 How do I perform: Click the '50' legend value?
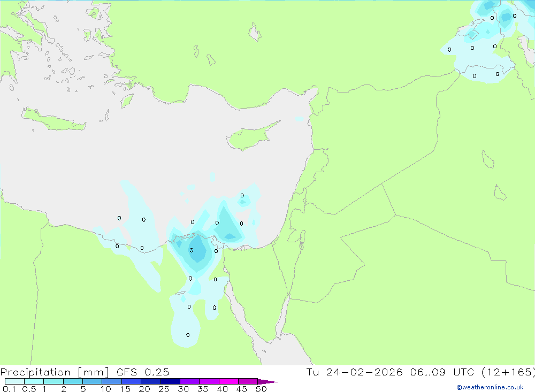pyautogui.click(x=261, y=389)
